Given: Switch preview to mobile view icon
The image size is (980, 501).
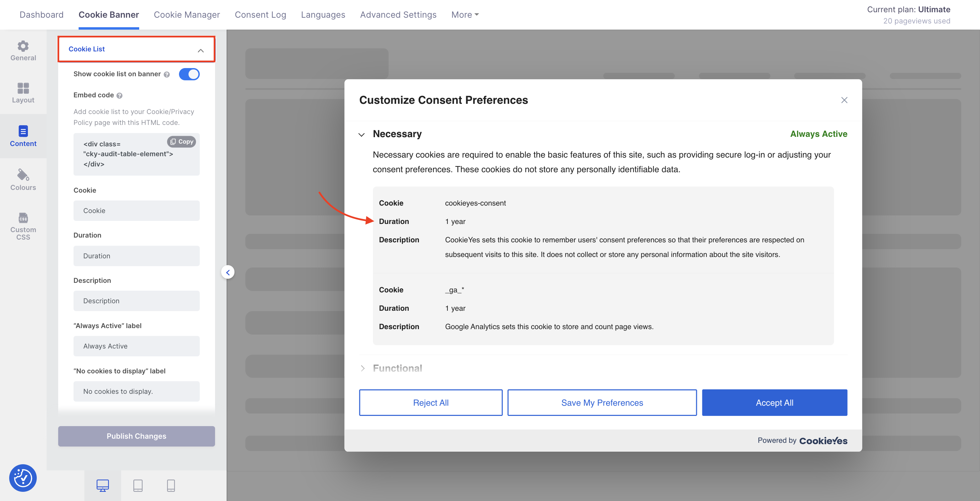Looking at the screenshot, I should (171, 485).
